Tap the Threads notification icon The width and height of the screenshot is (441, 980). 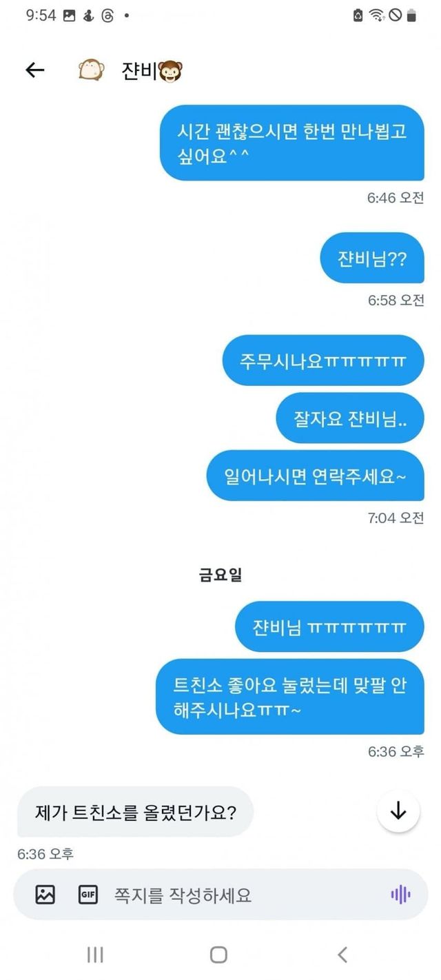107,15
